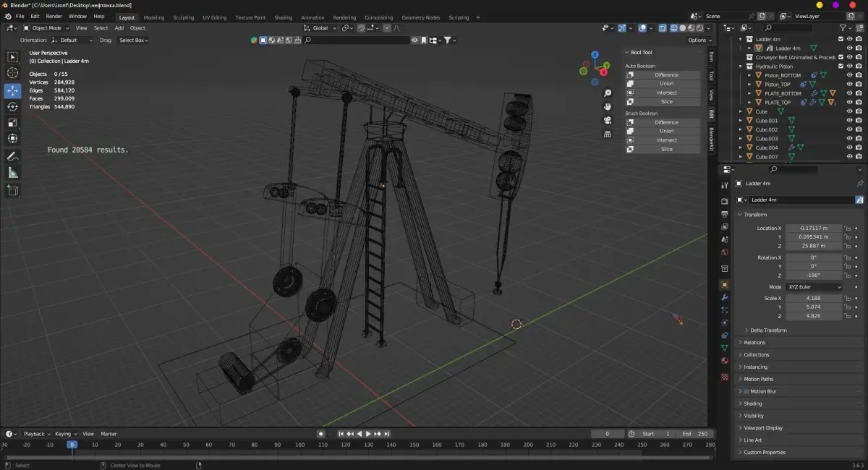This screenshot has height=470, width=868.
Task: Open the BlenderKit sidebar tab
Action: [x=711, y=140]
